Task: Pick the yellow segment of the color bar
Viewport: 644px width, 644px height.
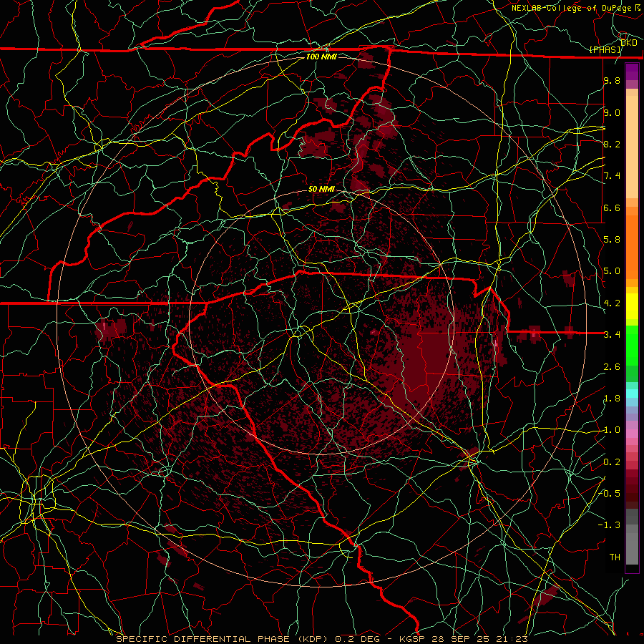Action: coord(632,306)
